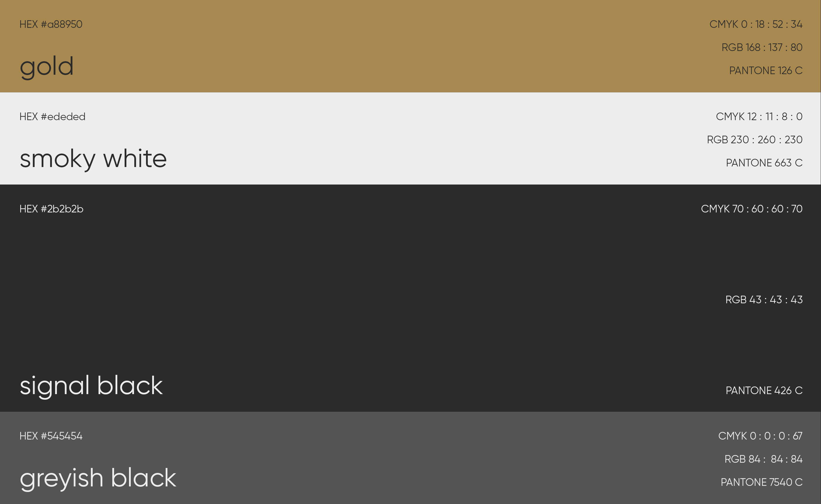The image size is (821, 504).
Task: Click the RGB 168 : 137 : 80 value
Action: pos(762,47)
